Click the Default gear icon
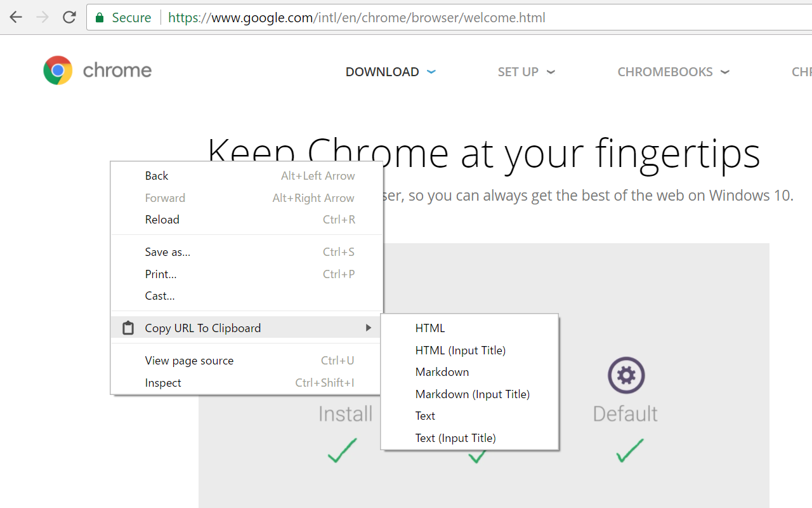Image resolution: width=812 pixels, height=508 pixels. (x=626, y=375)
